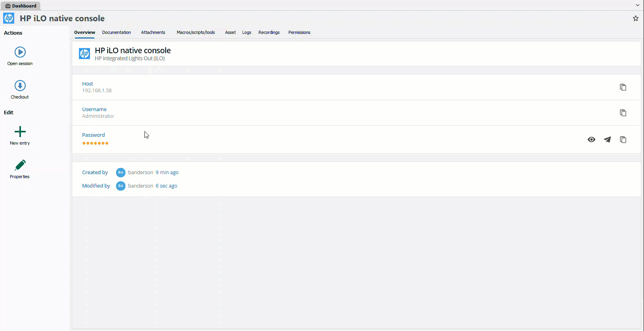Click the New entry plus icon

pyautogui.click(x=20, y=132)
